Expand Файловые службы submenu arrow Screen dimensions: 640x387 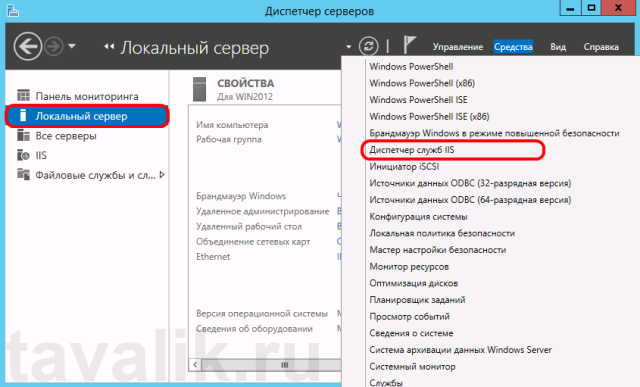pos(162,175)
